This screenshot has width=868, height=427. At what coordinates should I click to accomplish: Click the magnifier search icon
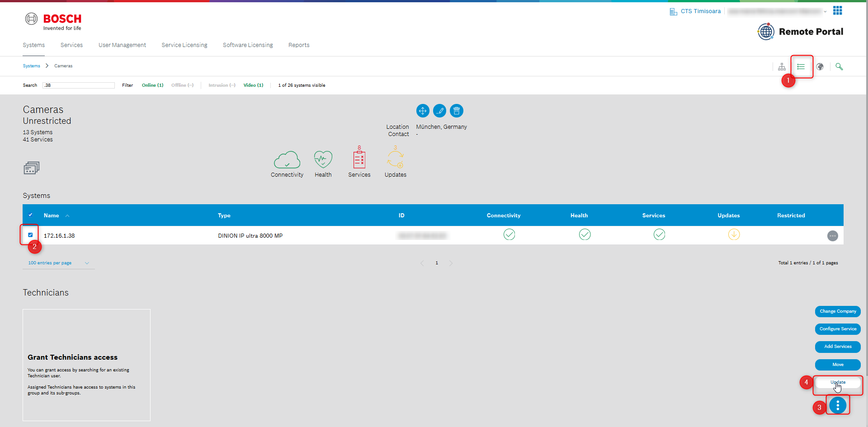click(x=839, y=67)
